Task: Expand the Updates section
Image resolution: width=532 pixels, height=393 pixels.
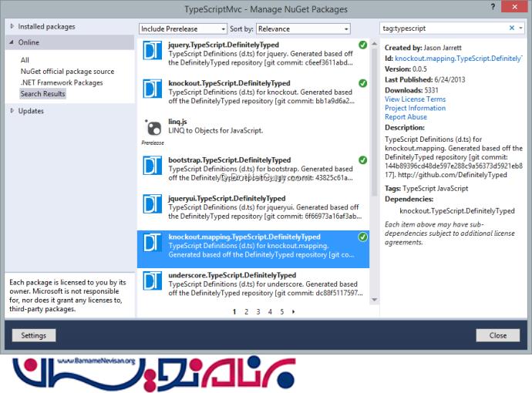Action: (12, 110)
